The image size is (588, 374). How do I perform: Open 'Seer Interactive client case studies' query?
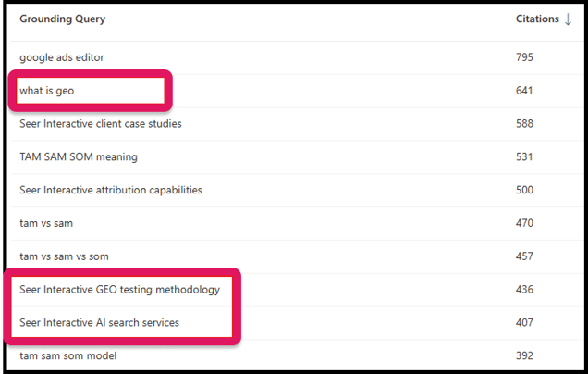(x=101, y=124)
